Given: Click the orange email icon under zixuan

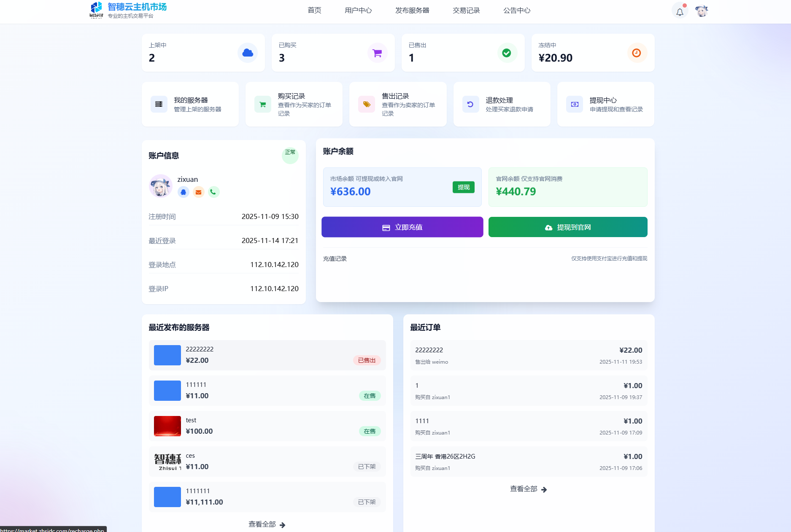Looking at the screenshot, I should tap(198, 192).
